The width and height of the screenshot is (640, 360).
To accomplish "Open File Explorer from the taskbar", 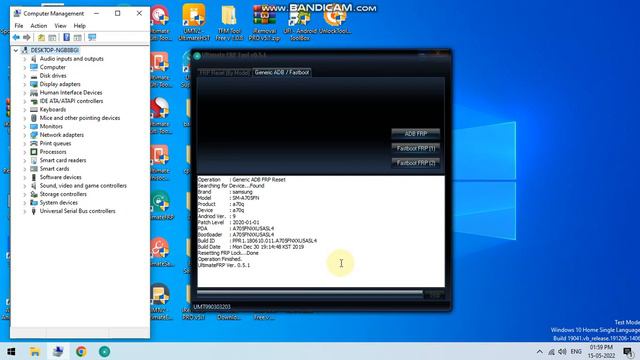I will 35,351.
